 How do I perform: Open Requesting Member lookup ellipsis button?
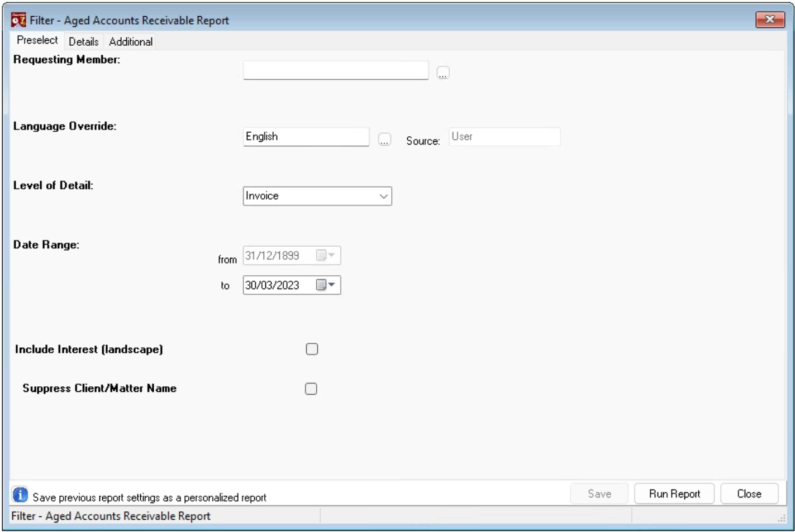443,73
